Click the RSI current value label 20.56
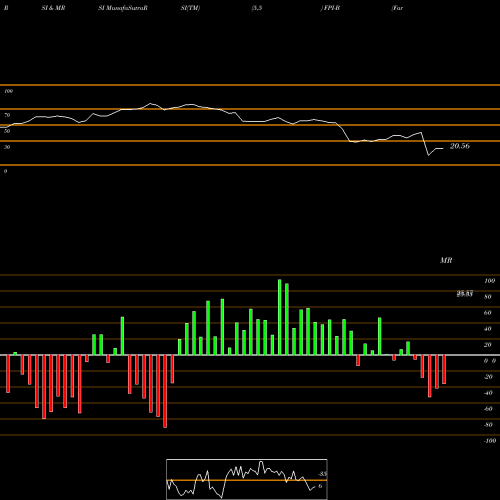 pos(460,146)
